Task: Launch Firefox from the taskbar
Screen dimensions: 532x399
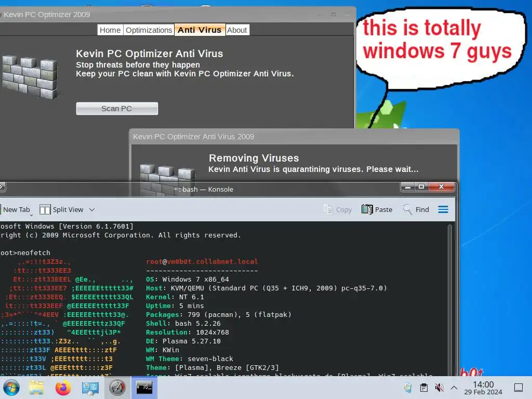Action: [63, 388]
